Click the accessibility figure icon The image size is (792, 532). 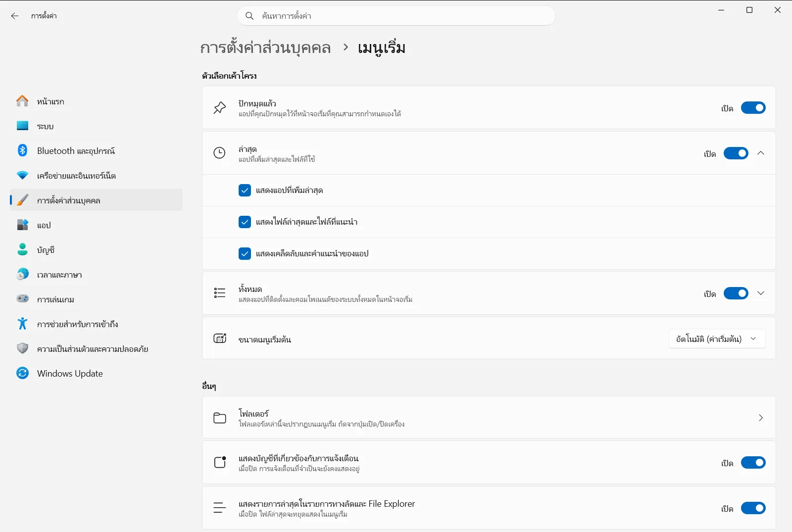(x=22, y=324)
